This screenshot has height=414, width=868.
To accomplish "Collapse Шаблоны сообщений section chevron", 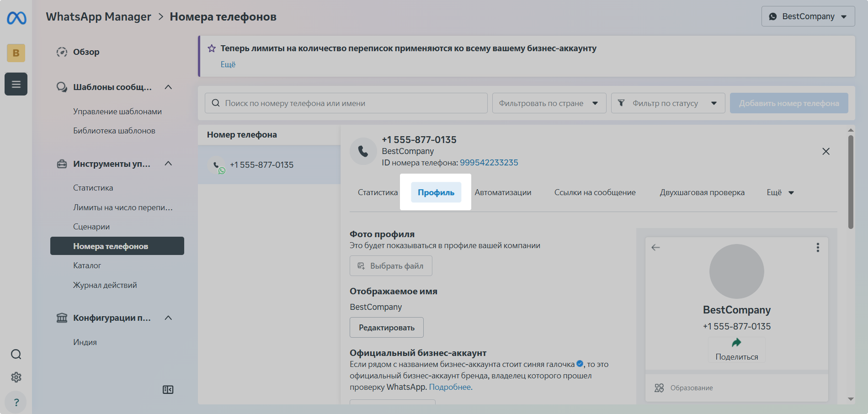I will click(168, 87).
